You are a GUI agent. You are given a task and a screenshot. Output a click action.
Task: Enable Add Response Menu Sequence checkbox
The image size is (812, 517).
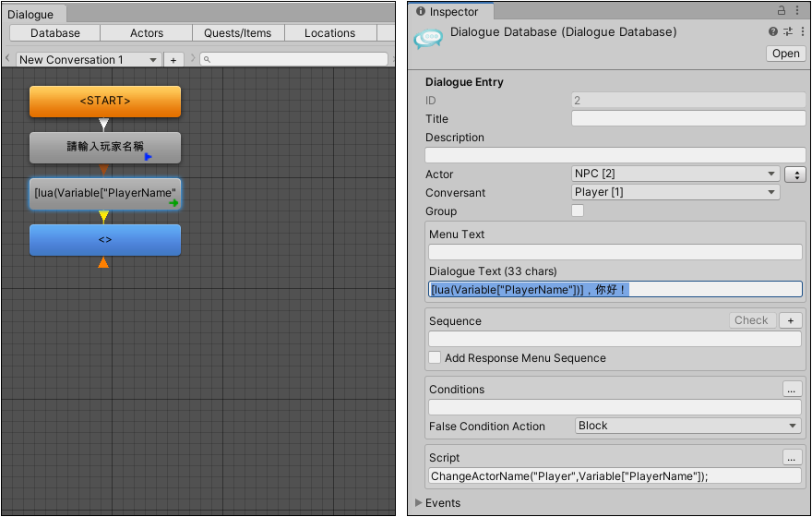[x=436, y=357]
